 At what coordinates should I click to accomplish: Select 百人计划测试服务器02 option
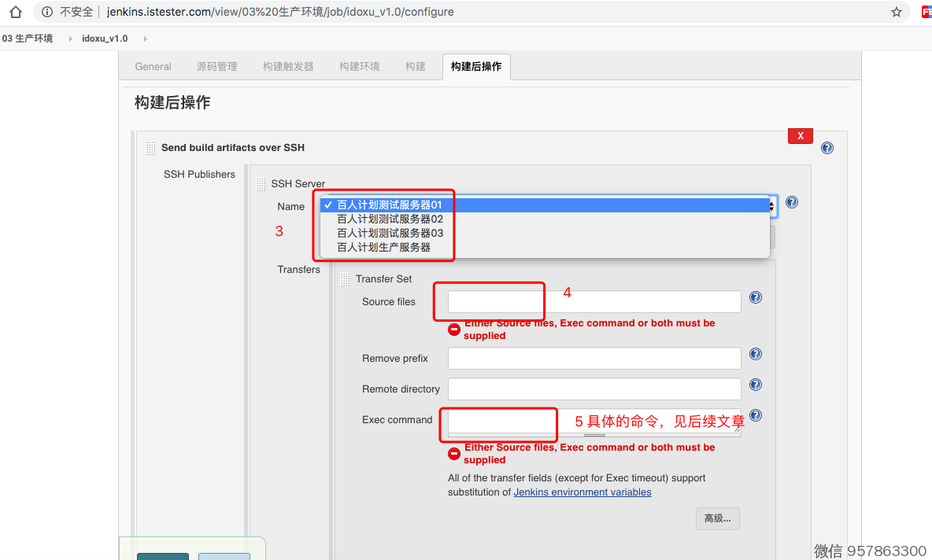(x=390, y=219)
